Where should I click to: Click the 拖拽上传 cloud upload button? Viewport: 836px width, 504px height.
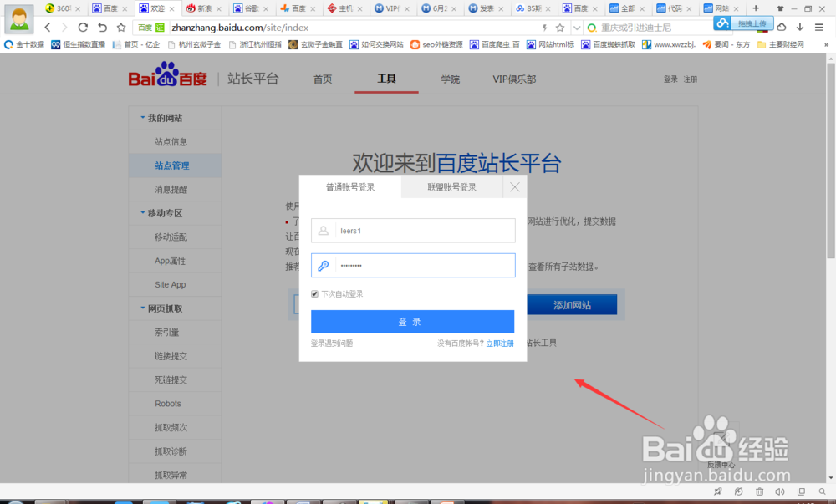[x=744, y=23]
